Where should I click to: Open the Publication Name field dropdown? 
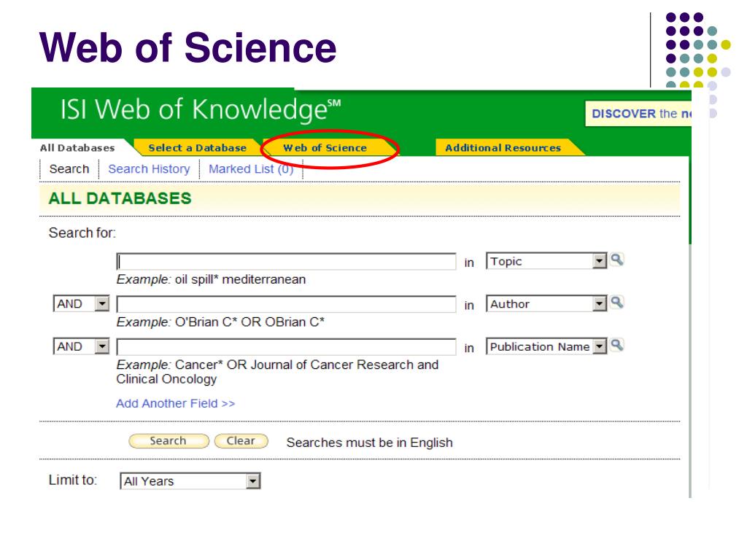point(546,346)
